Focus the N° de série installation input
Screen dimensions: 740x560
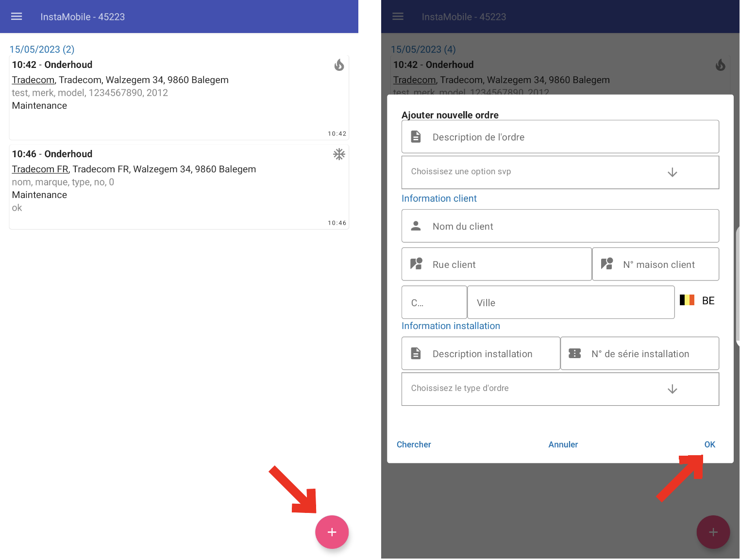(640, 353)
